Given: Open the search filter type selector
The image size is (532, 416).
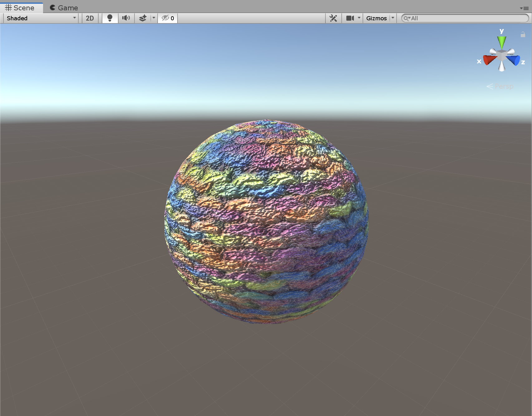Looking at the screenshot, I should click(407, 18).
